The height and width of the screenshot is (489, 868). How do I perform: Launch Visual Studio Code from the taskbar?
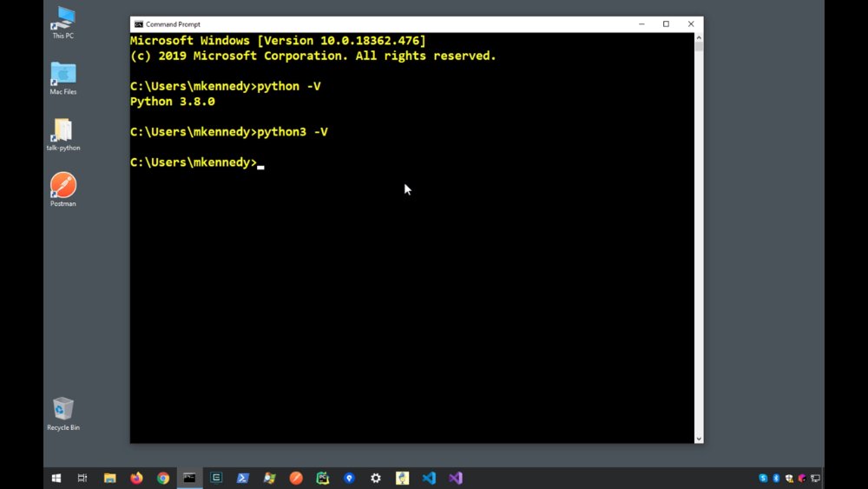pyautogui.click(x=429, y=478)
